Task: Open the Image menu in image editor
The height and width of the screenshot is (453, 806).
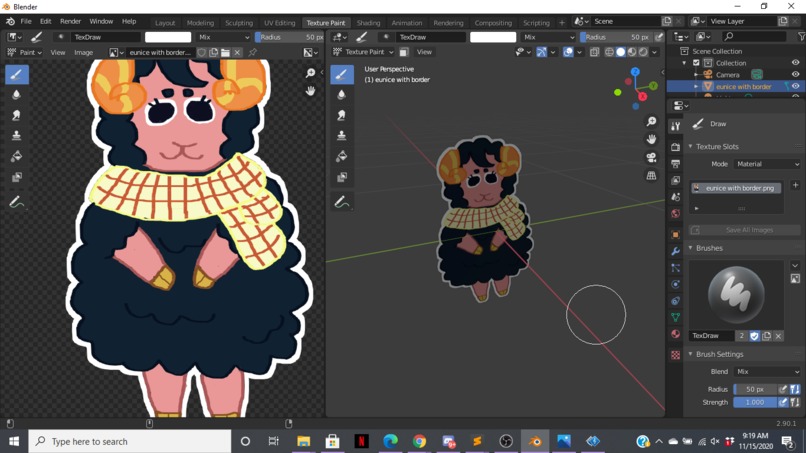Action: tap(83, 52)
